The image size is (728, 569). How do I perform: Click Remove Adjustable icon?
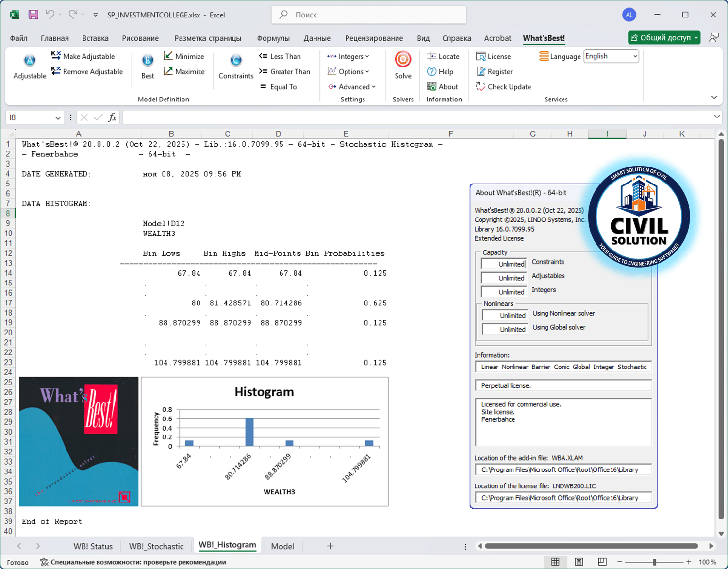click(56, 71)
